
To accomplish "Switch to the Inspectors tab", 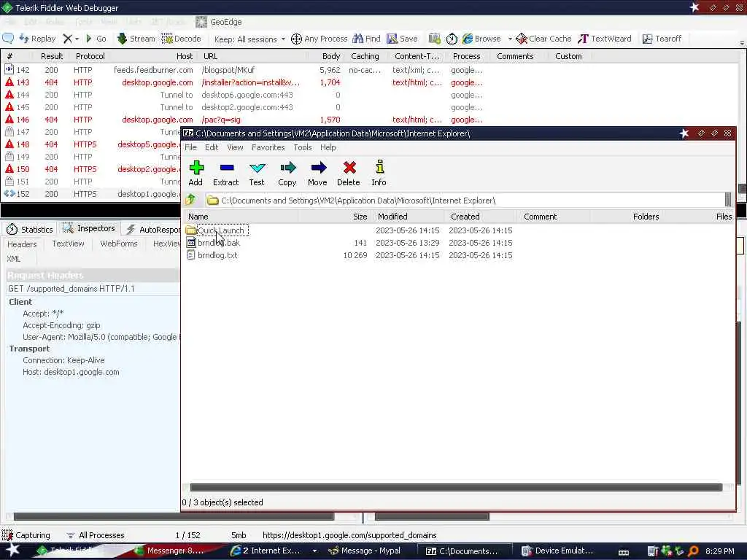I will [x=89, y=228].
